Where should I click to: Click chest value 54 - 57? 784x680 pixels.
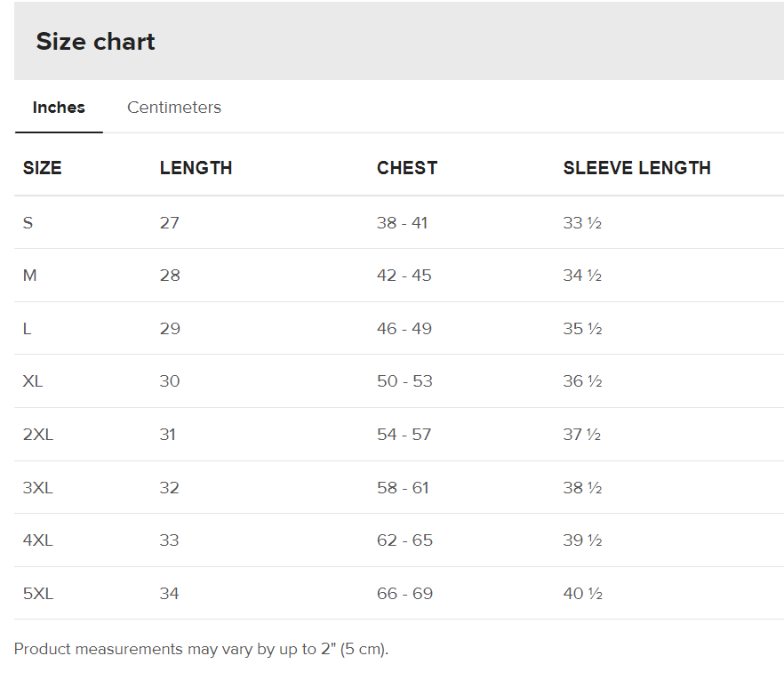coord(404,435)
